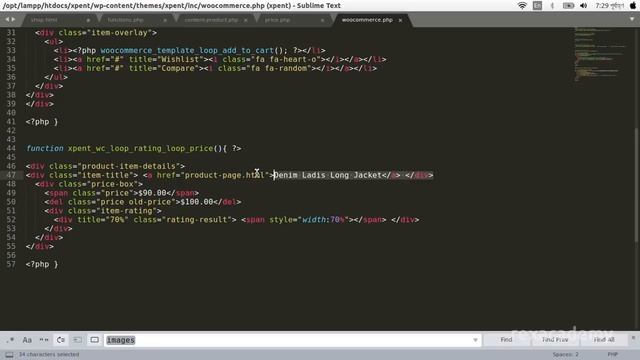Click 'width:70%' style value
Screen dimensions: 640x360
point(323,220)
